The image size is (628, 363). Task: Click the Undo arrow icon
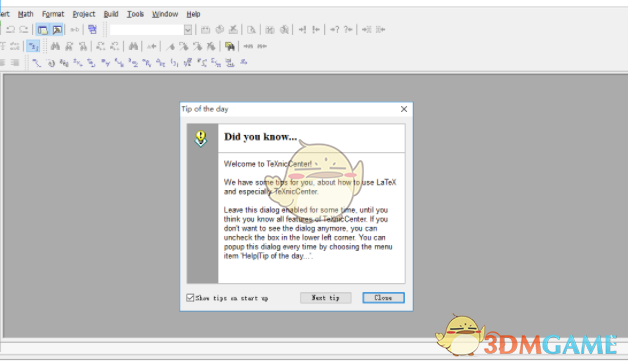pyautogui.click(x=10, y=29)
